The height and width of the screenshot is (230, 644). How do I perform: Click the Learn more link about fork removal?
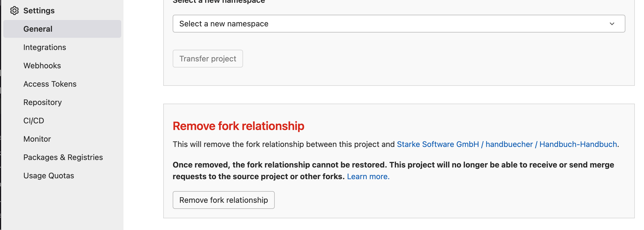point(368,176)
